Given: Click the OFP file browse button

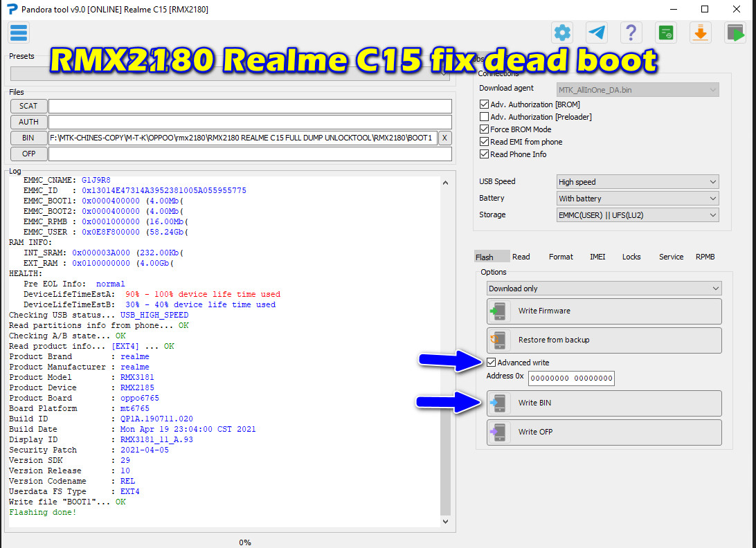Looking at the screenshot, I should (x=28, y=154).
